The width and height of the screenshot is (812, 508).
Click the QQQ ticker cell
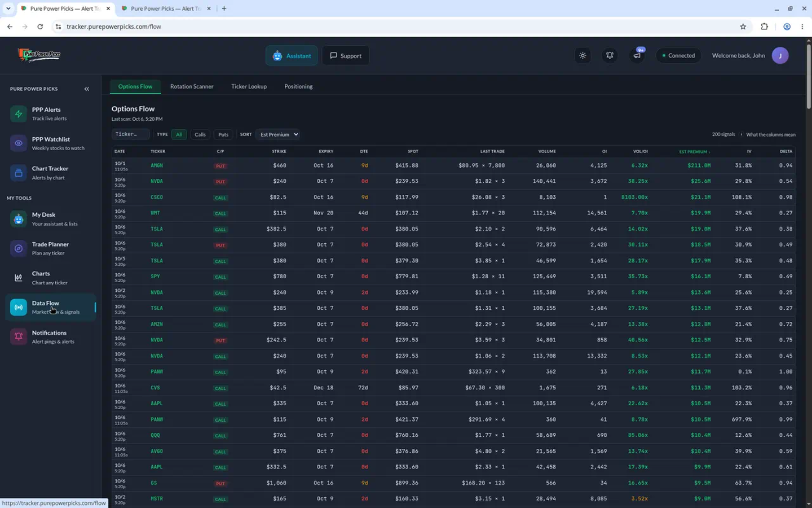(155, 435)
